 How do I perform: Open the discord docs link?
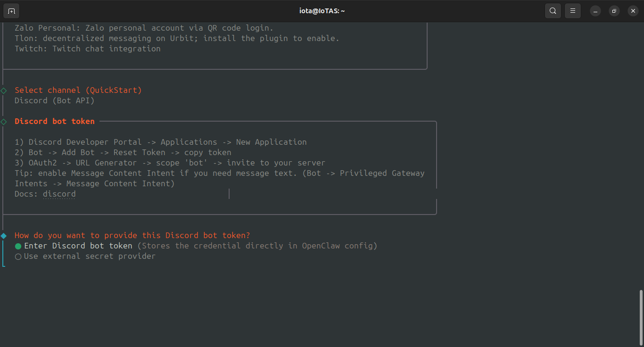tap(59, 194)
